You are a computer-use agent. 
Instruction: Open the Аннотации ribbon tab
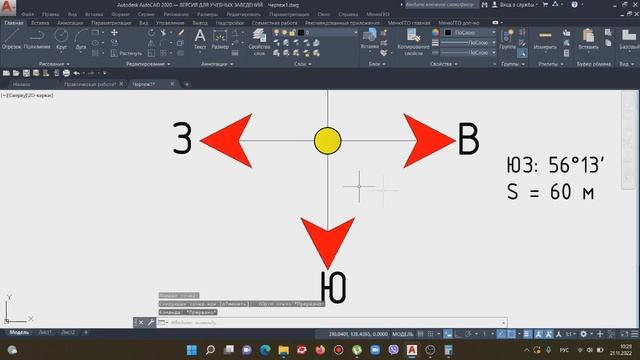point(70,23)
